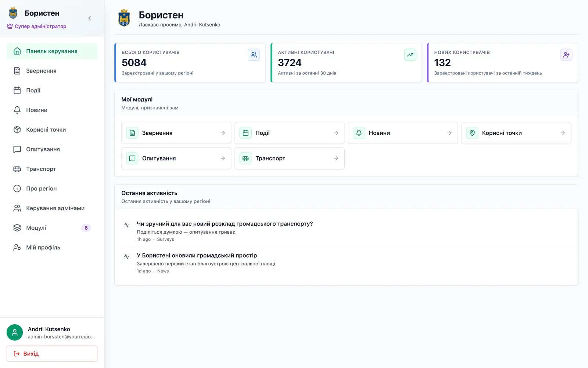Viewport: 588px width, 368px height.
Task: Open Панель керування in the sidebar
Action: point(52,51)
